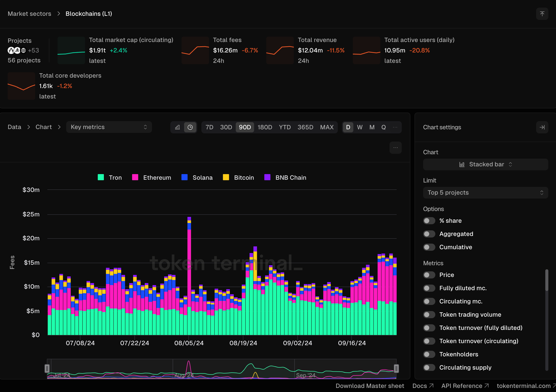Switch to the 30D time range
The image size is (556, 392).
point(226,127)
